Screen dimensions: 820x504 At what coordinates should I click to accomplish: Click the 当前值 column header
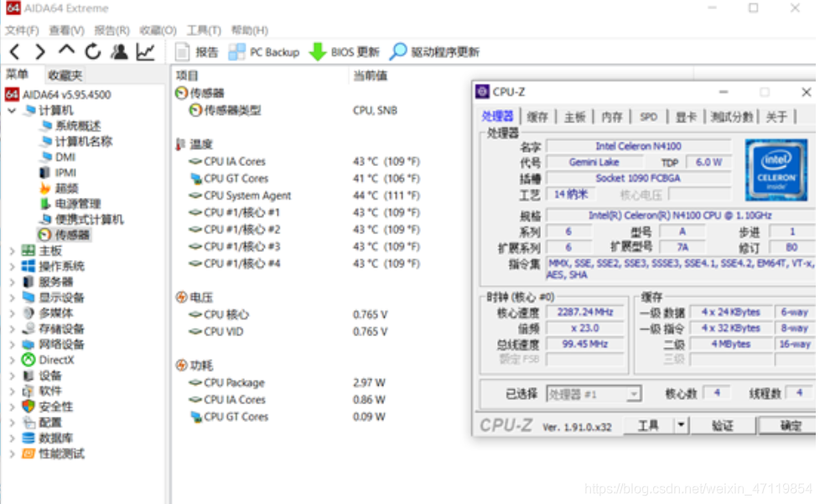371,75
